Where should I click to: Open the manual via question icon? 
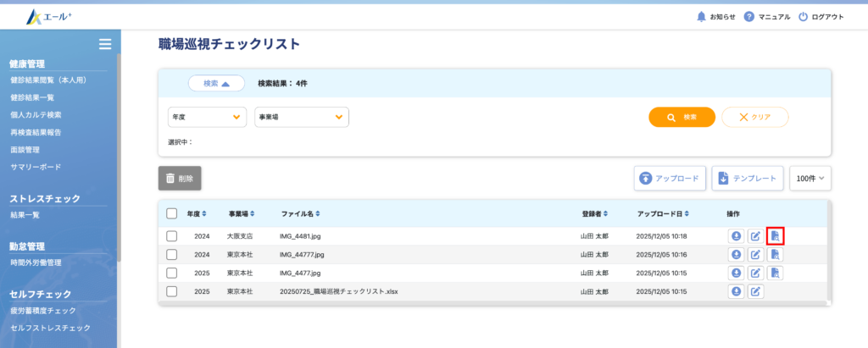[x=749, y=16]
